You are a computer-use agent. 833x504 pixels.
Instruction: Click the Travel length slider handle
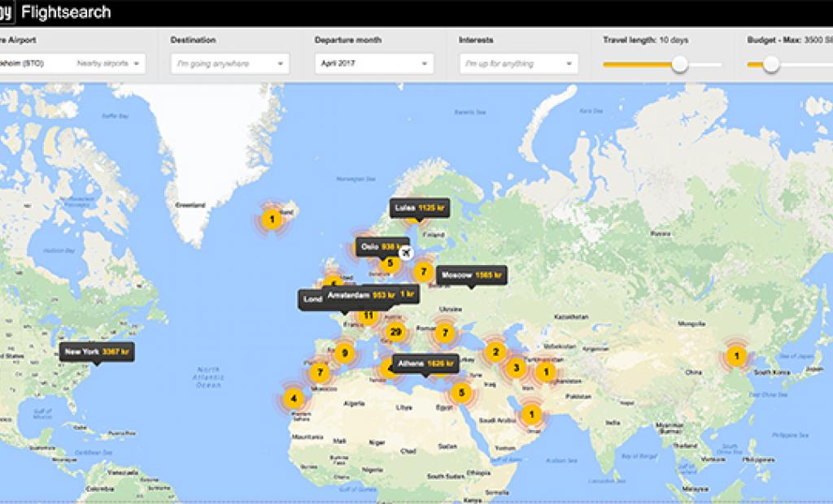click(679, 64)
